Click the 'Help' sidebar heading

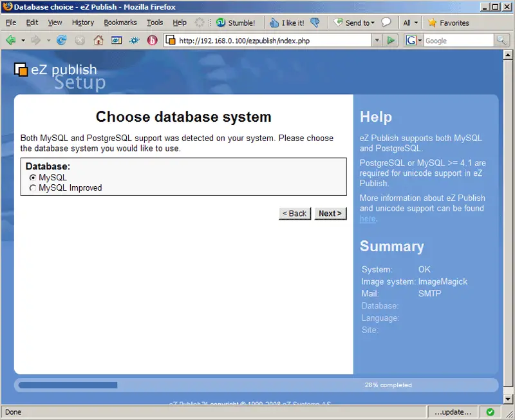(376, 117)
